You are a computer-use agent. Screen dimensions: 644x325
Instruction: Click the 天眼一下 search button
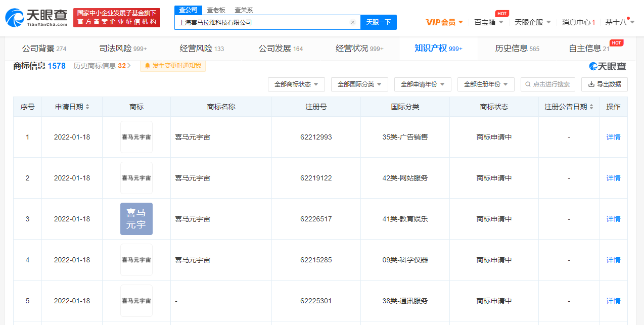tap(378, 22)
